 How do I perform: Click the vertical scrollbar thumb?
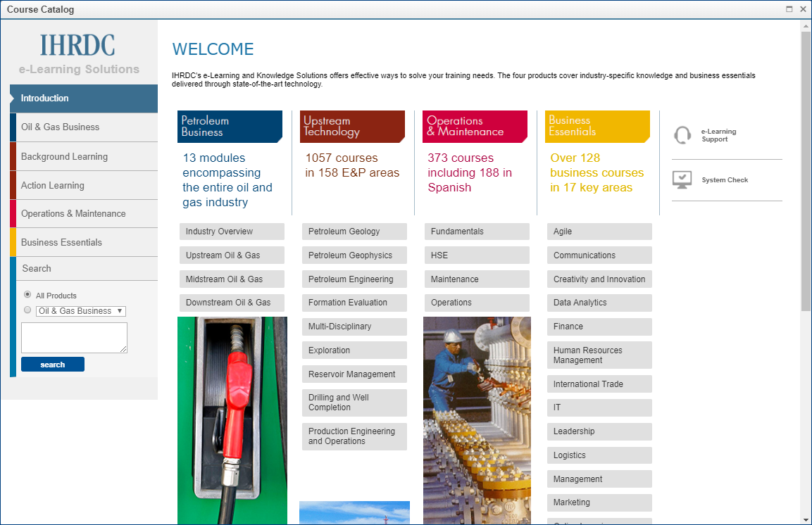coord(806,171)
